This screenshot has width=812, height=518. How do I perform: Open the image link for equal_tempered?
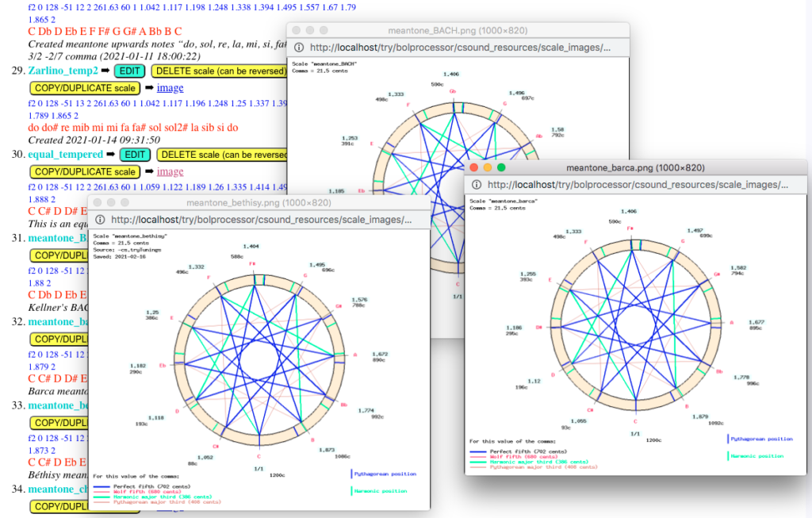click(x=169, y=171)
